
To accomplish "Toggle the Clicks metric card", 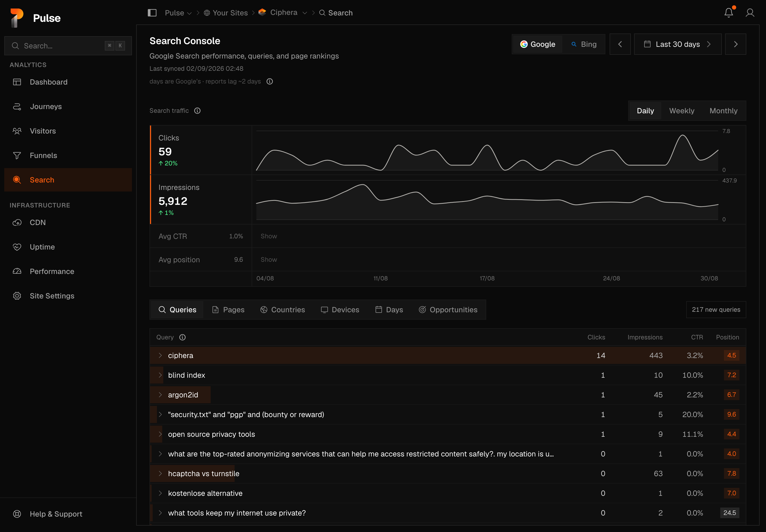I will tap(201, 150).
